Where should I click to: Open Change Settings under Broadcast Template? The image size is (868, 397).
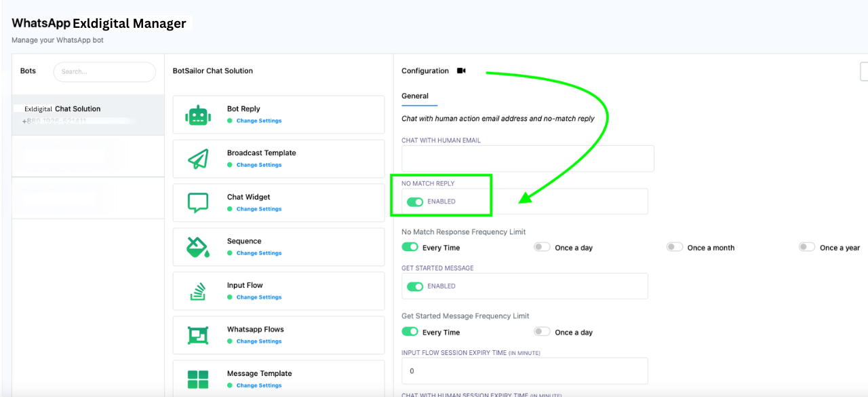pyautogui.click(x=259, y=165)
